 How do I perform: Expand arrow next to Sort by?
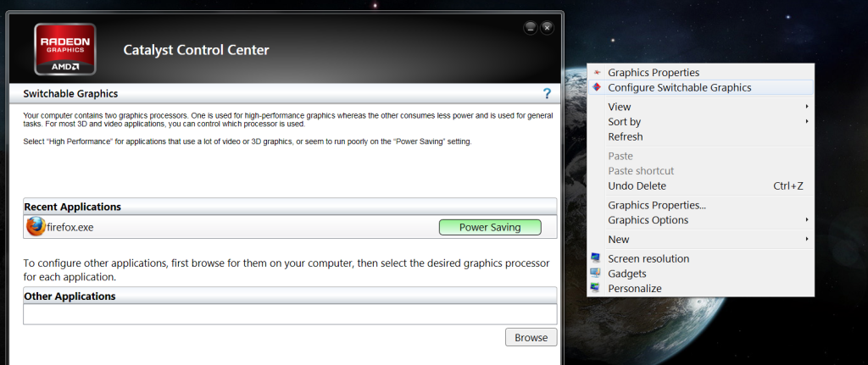(x=807, y=121)
